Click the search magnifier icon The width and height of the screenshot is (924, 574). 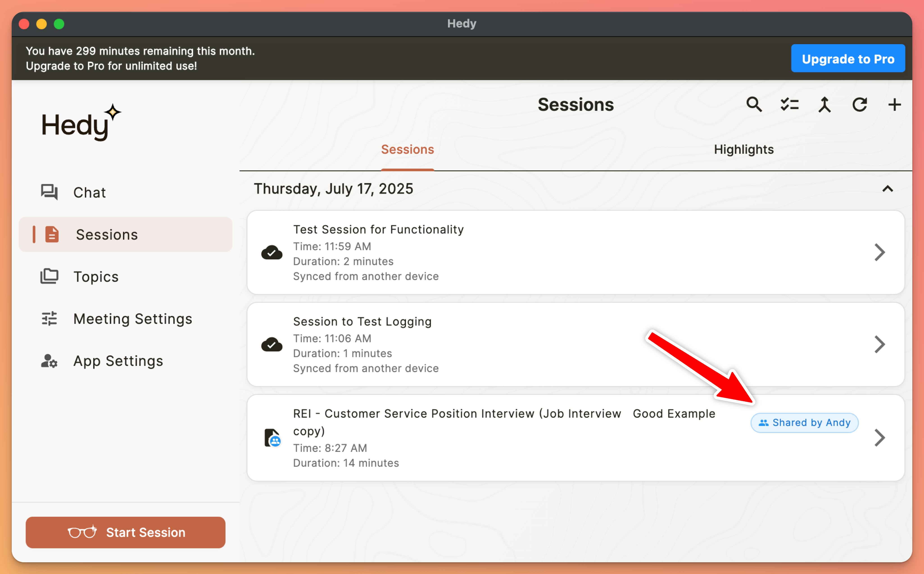tap(753, 104)
